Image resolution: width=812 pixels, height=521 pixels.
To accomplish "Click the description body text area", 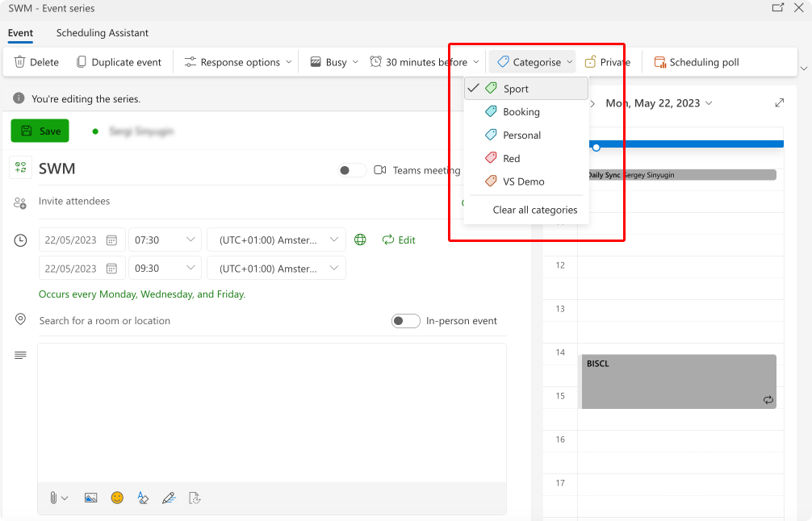I will click(x=272, y=413).
